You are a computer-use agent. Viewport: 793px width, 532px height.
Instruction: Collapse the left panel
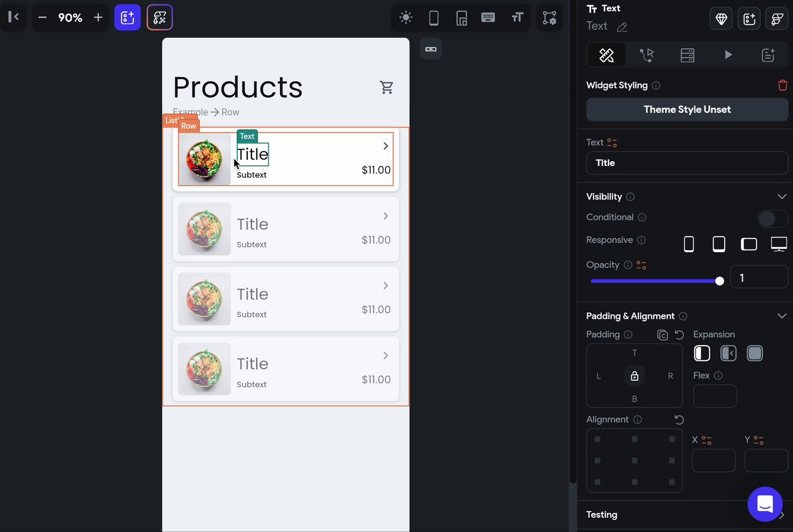point(13,17)
